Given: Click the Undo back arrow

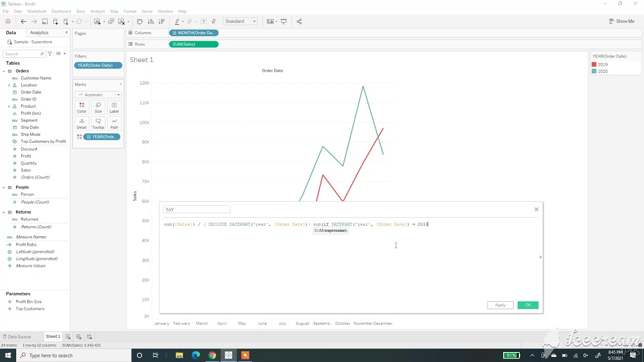Looking at the screenshot, I should [23, 22].
